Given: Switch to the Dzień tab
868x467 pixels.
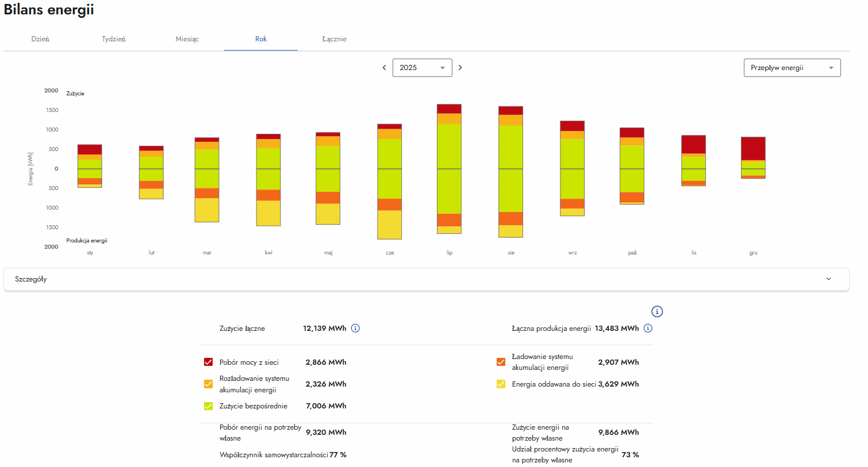Looking at the screenshot, I should 40,39.
